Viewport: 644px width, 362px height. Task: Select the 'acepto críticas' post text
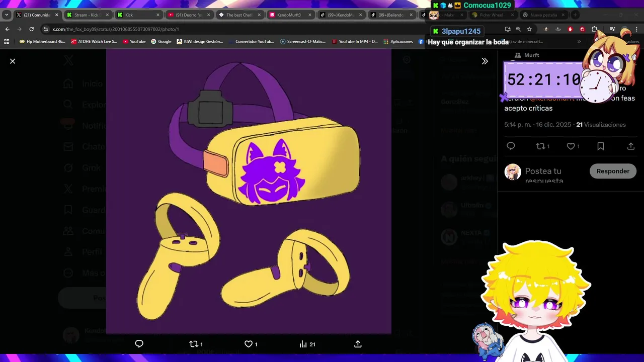click(x=528, y=108)
